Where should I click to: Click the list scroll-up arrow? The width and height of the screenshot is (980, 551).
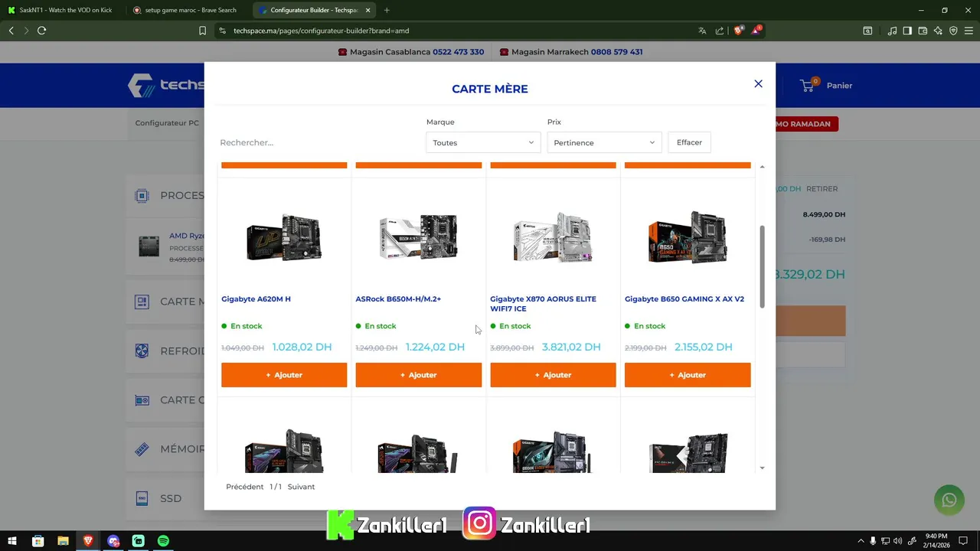click(x=762, y=167)
